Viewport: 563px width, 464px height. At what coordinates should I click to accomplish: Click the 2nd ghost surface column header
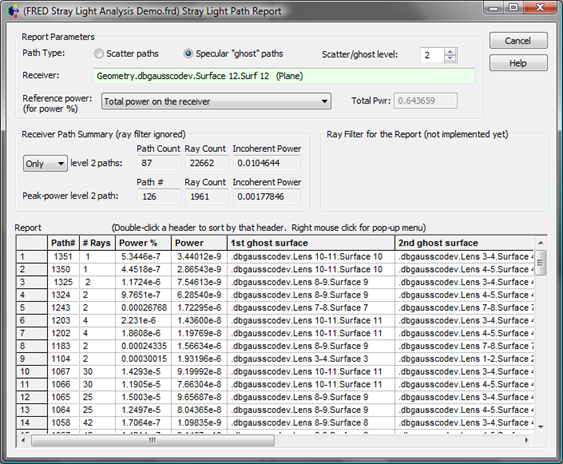click(465, 243)
